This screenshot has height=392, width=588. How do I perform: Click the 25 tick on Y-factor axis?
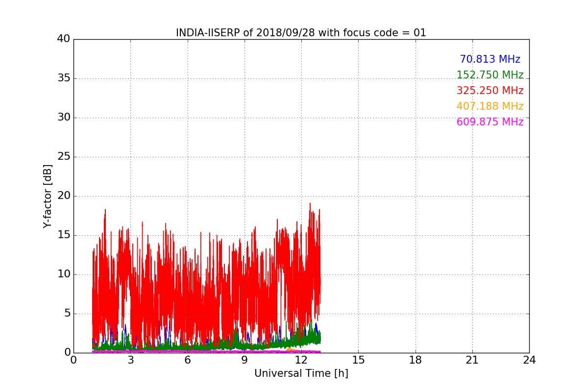64,157
